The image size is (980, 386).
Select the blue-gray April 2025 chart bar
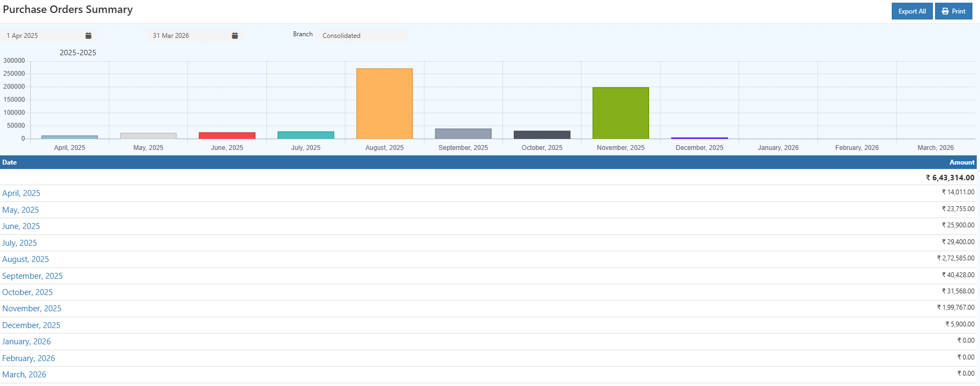click(x=70, y=137)
